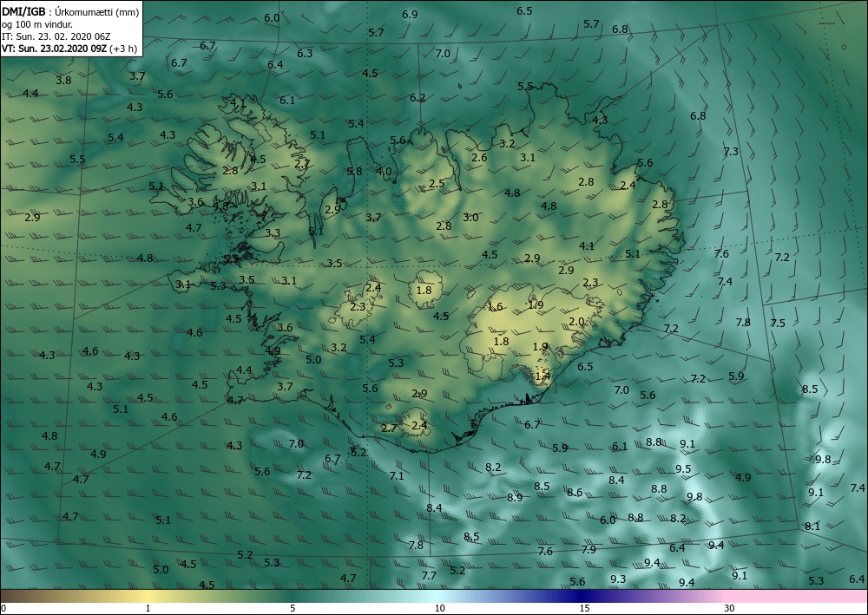Screen dimensions: 868x615
Task: Click the 3.0 value on the map
Action: coord(470,218)
